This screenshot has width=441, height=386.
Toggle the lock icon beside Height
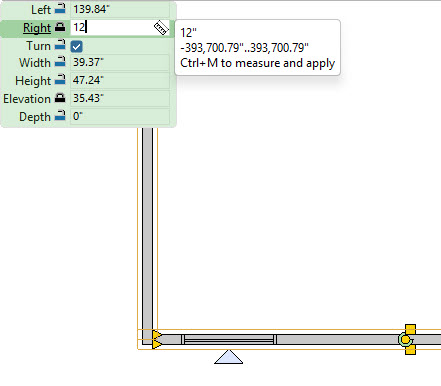click(x=60, y=79)
